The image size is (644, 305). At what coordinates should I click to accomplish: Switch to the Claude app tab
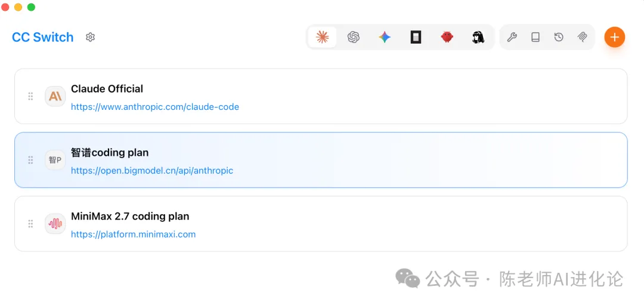point(322,37)
